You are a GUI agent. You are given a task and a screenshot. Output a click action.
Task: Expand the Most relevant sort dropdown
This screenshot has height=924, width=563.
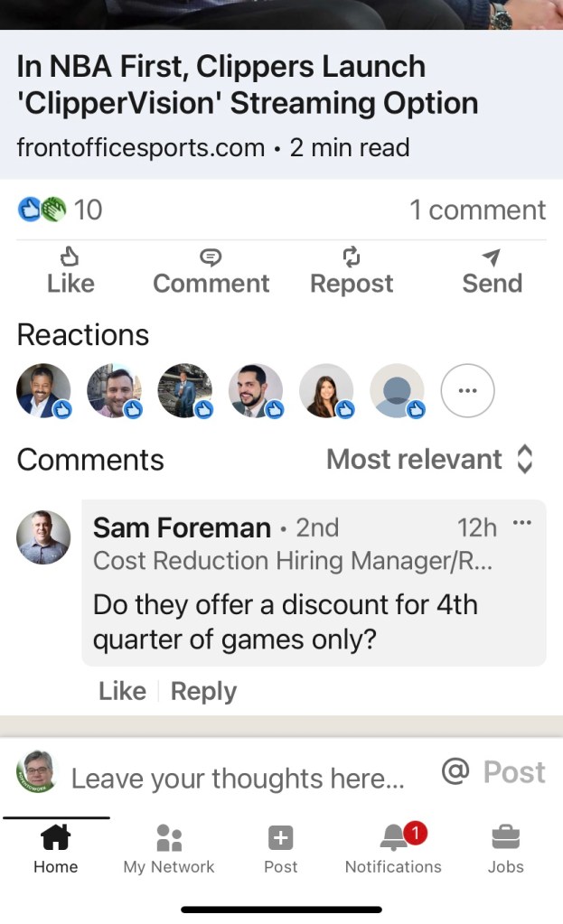430,460
